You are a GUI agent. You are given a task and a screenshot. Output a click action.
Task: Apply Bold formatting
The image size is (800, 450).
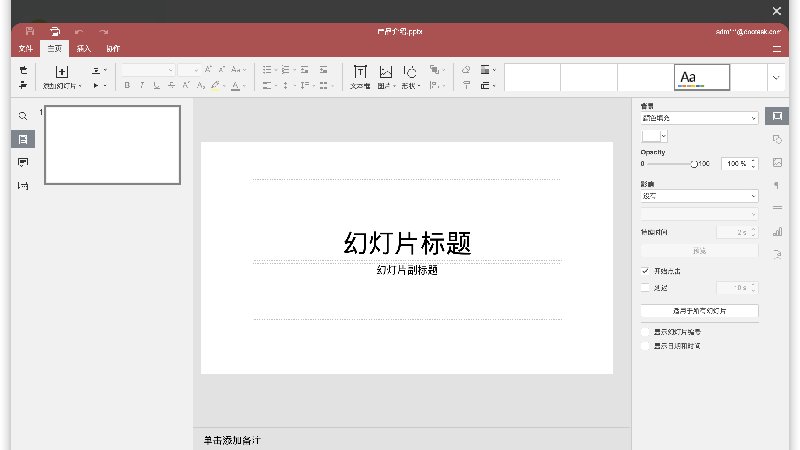tap(127, 85)
